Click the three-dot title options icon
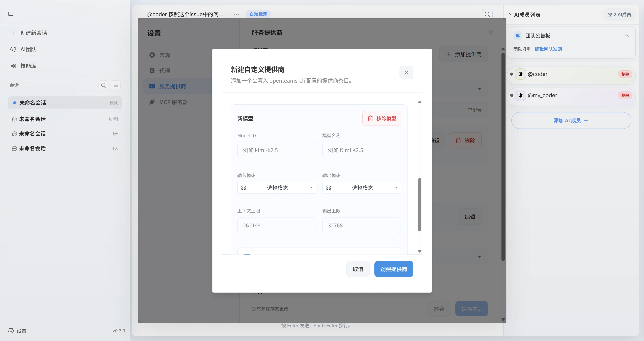This screenshot has height=341, width=644. tap(236, 14)
